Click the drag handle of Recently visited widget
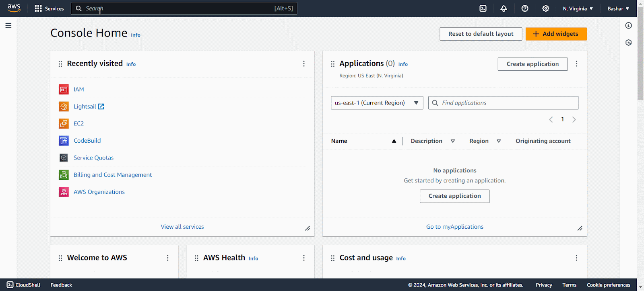Viewport: 644px width, 291px height. point(60,64)
